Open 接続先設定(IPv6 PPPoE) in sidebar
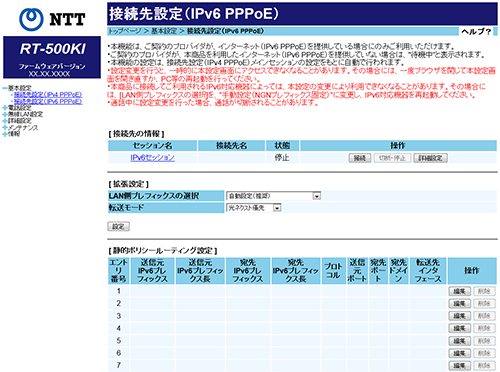500x372 pixels. (48, 101)
